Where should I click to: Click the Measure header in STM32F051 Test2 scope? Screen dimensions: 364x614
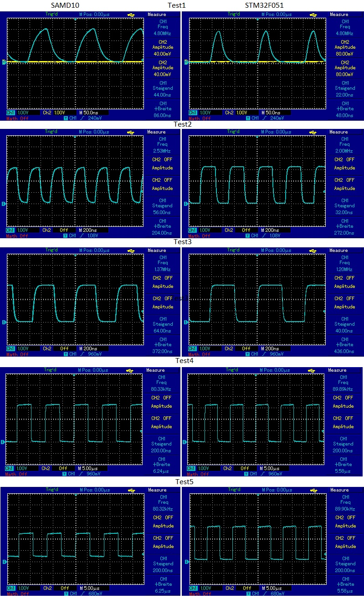(338, 132)
